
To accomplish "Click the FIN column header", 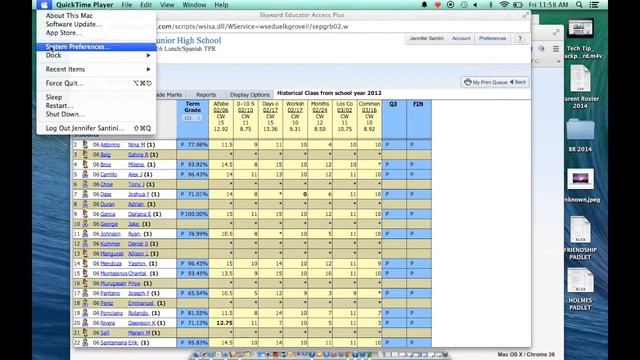I will pos(418,104).
